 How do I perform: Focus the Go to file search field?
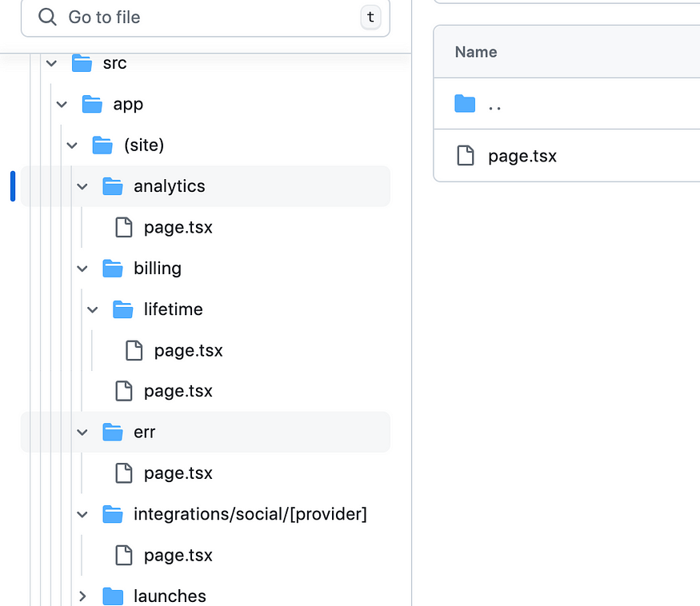coord(206,18)
